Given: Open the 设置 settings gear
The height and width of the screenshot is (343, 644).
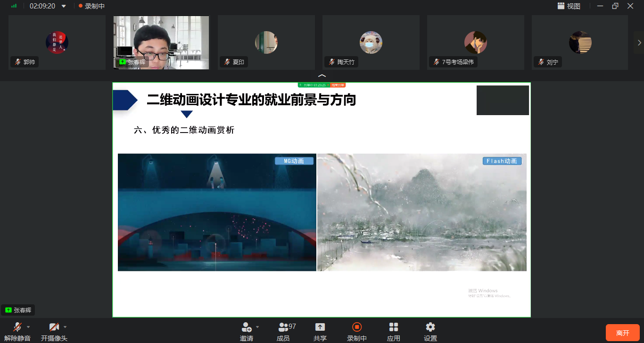Looking at the screenshot, I should (430, 327).
